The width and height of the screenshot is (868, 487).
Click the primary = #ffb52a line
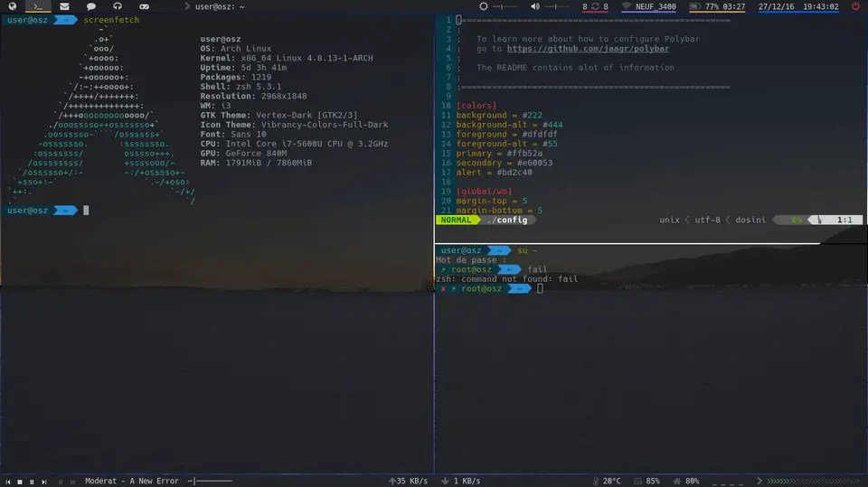(x=499, y=154)
